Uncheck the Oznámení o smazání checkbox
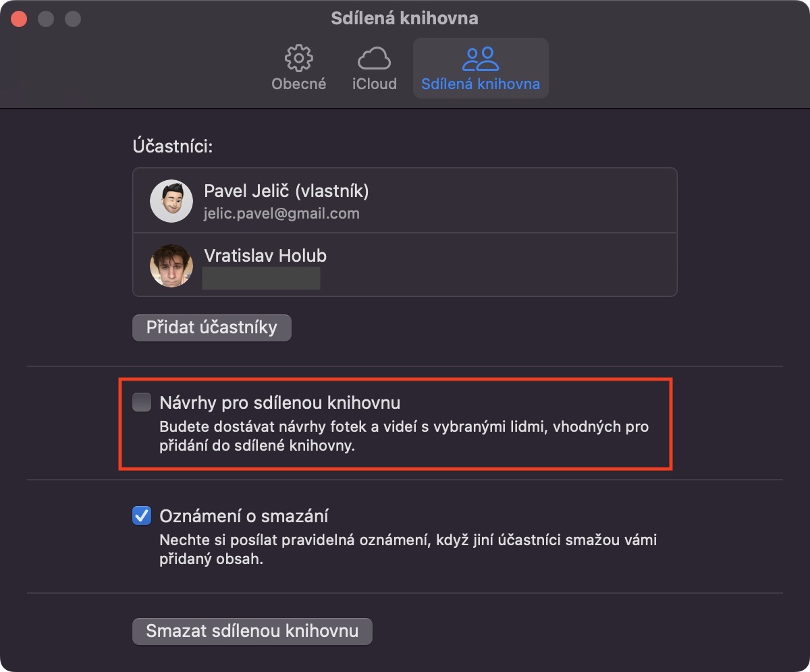This screenshot has height=672, width=810. (142, 517)
